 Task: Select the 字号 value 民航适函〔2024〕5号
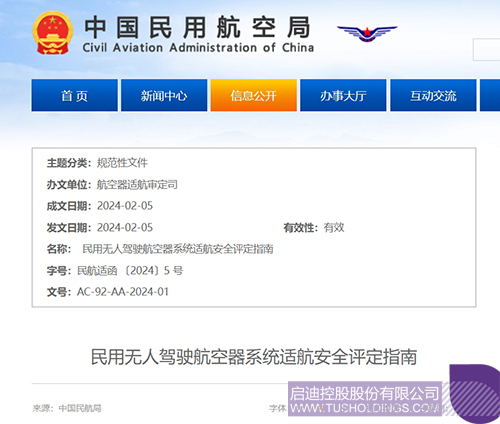[x=130, y=270]
